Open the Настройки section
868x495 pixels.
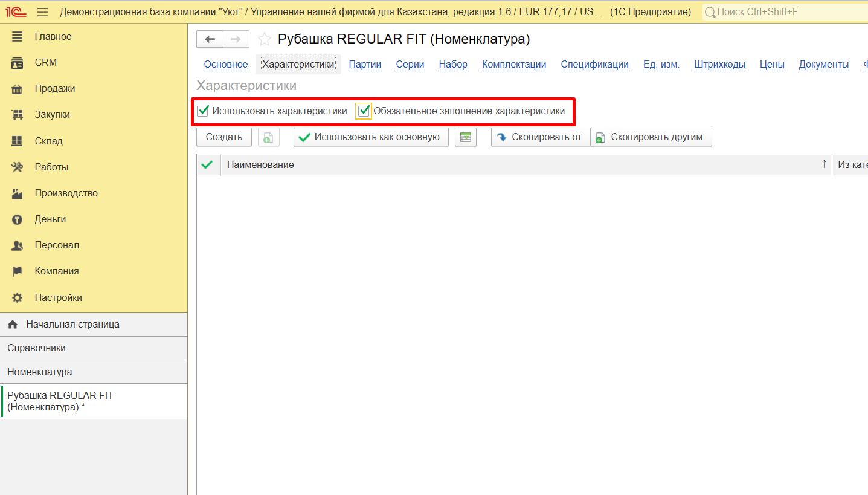point(58,297)
